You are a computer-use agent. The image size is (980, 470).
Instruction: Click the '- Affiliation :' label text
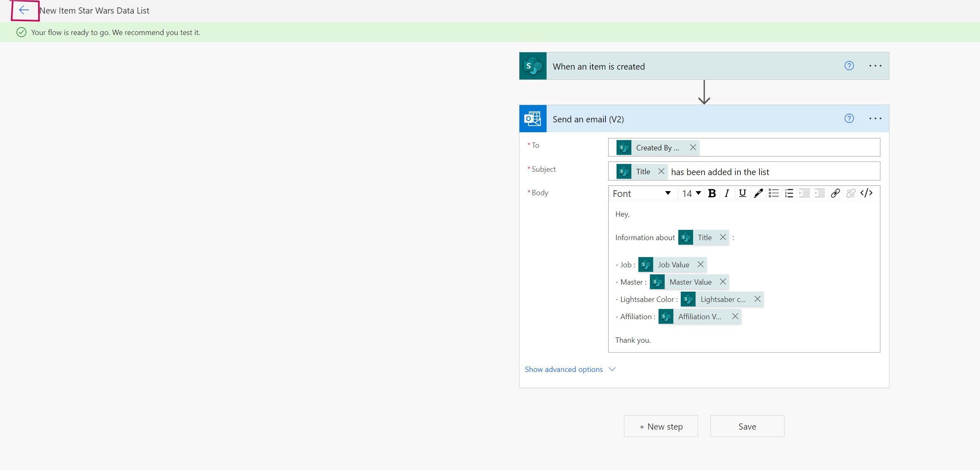[635, 317]
